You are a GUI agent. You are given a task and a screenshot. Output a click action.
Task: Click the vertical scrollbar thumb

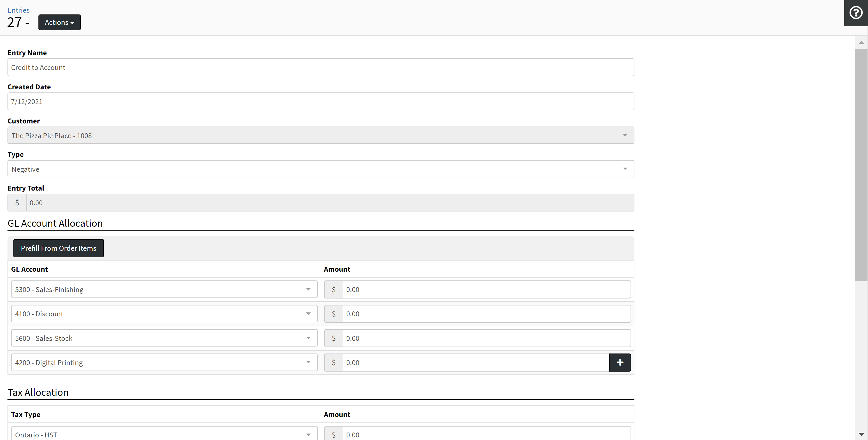(x=861, y=165)
